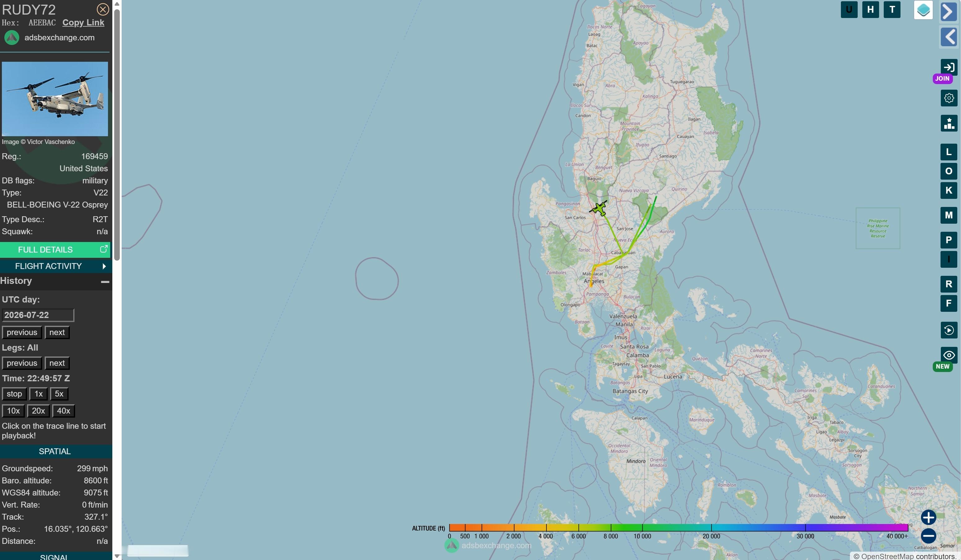The width and height of the screenshot is (961, 560).
Task: Click the position value 16.035°, 120.663°
Action: tap(76, 529)
